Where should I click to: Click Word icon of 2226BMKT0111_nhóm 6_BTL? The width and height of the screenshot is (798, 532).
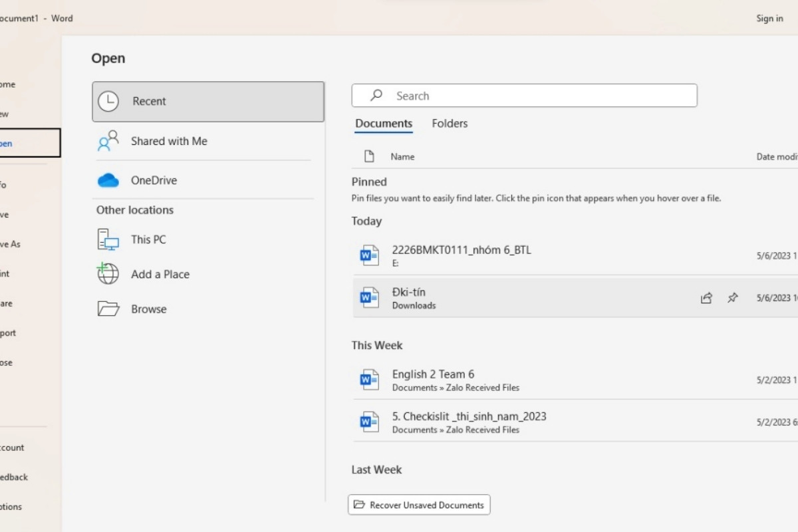tap(369, 255)
